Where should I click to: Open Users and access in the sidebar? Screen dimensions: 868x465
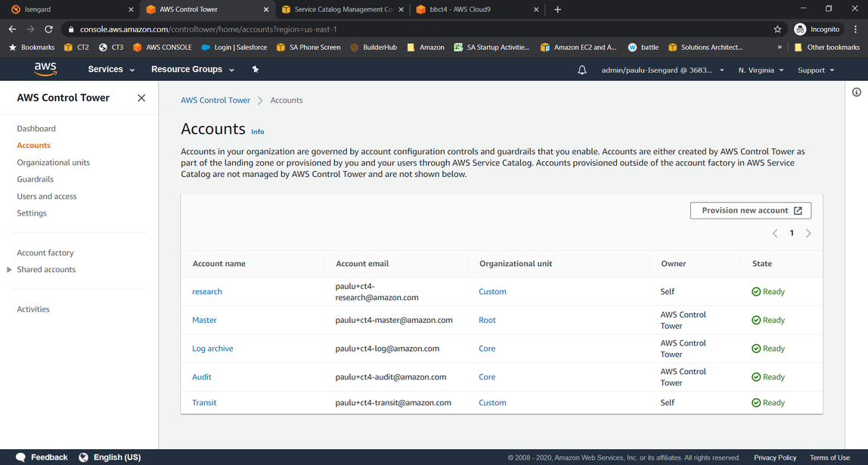pyautogui.click(x=47, y=196)
